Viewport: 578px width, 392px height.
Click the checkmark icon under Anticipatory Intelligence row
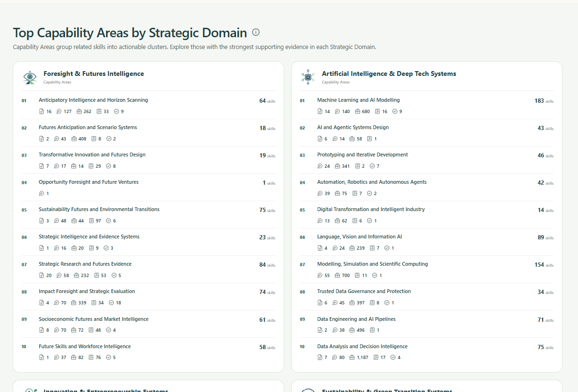116,112
